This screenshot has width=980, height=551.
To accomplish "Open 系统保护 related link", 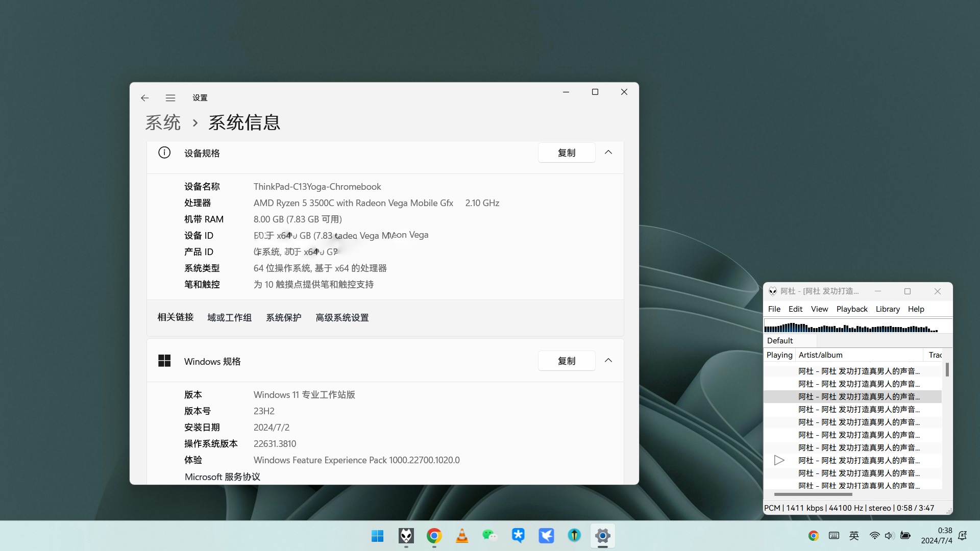I will pos(284,317).
